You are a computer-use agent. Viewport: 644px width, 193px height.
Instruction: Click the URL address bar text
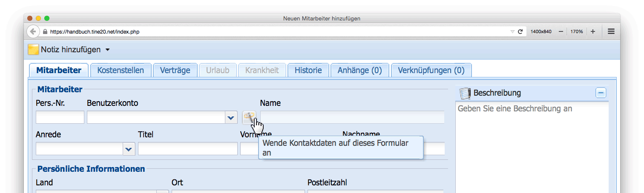point(95,31)
